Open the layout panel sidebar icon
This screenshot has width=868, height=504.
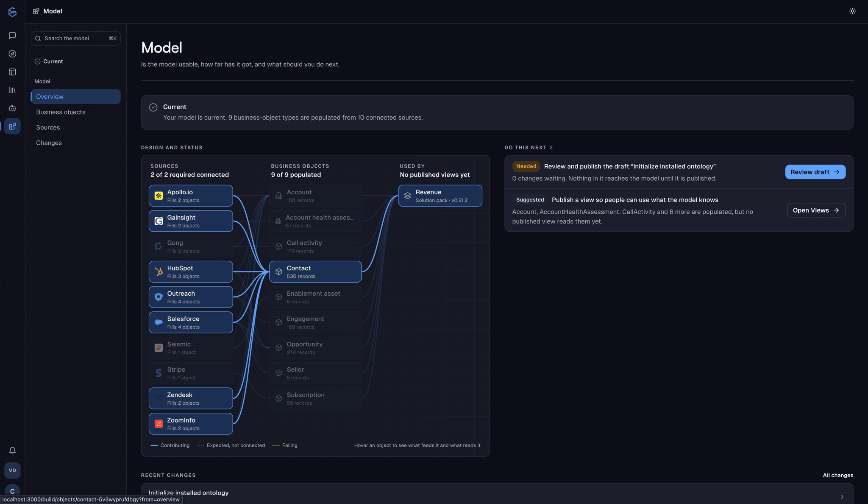coord(12,72)
